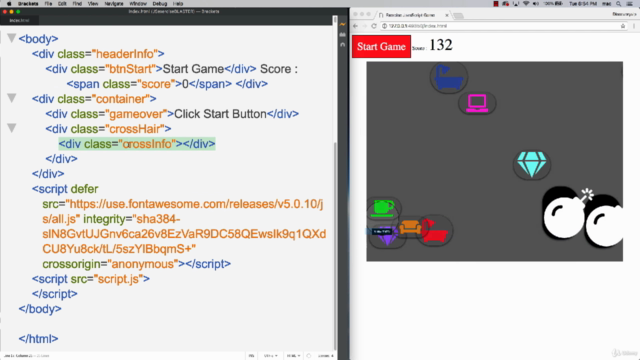Collapse the crossHair div fold triangle

click(x=11, y=129)
